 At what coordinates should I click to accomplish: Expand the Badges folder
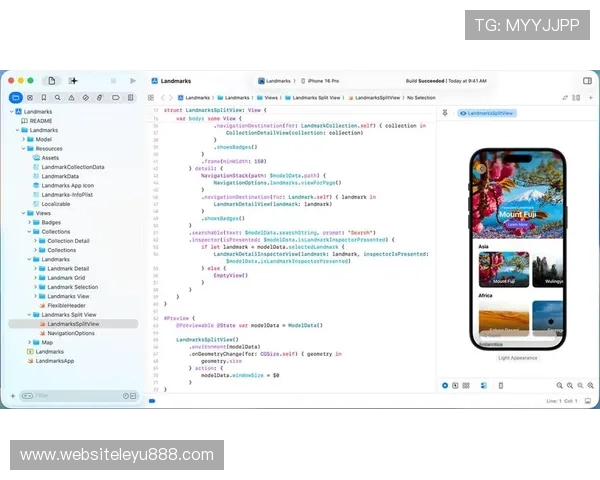[x=36, y=222]
